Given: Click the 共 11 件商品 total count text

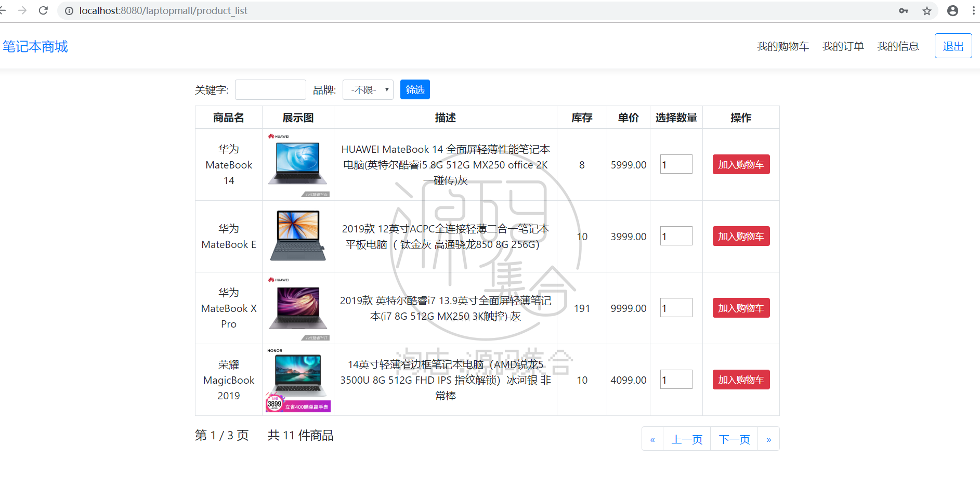Looking at the screenshot, I should pos(300,435).
